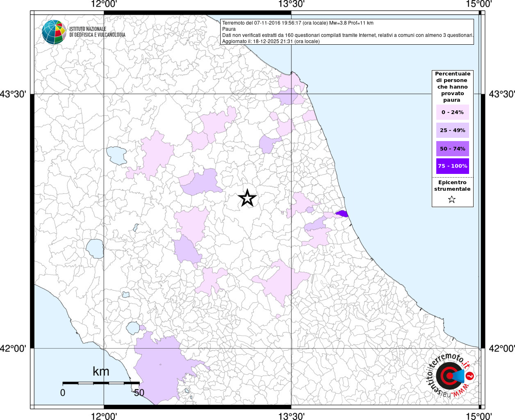Viewport: 515px width, 420px height.
Task: Select the 75 - 100% legend swatch
Action: tap(452, 166)
